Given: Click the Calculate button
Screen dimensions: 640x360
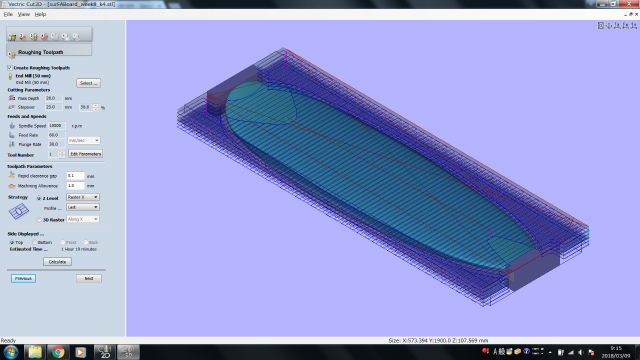Looking at the screenshot, I should coord(58,262).
